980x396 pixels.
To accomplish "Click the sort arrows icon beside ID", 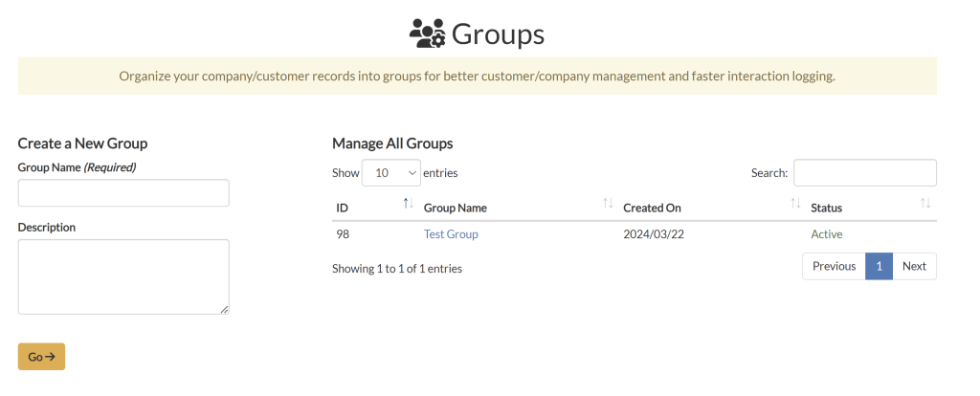I will (408, 204).
